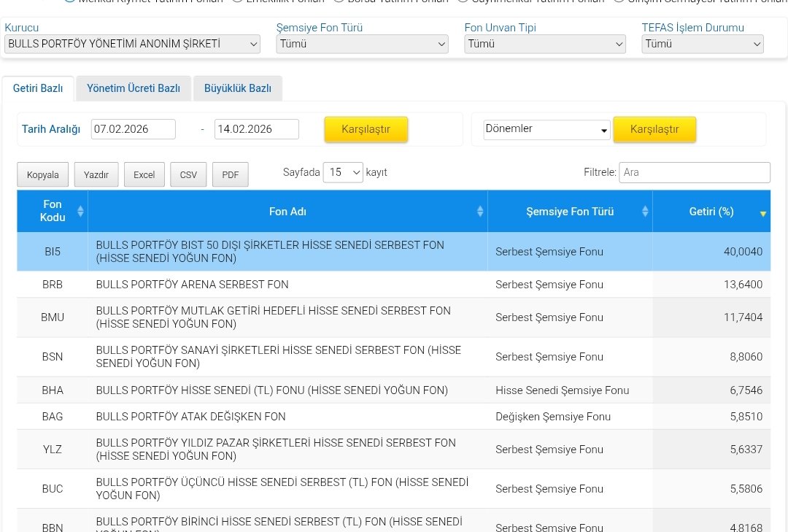
Task: Select fund code BMU
Action: 53,317
